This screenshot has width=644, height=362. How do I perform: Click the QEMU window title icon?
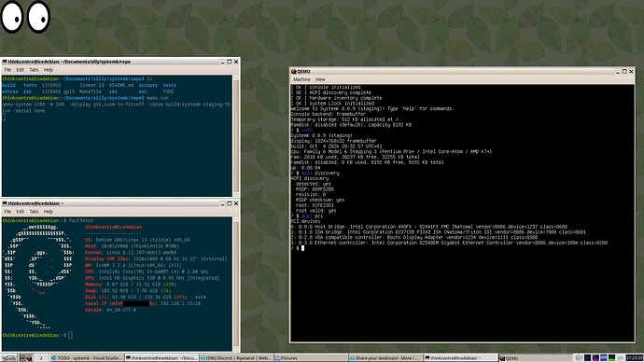pos(294,72)
